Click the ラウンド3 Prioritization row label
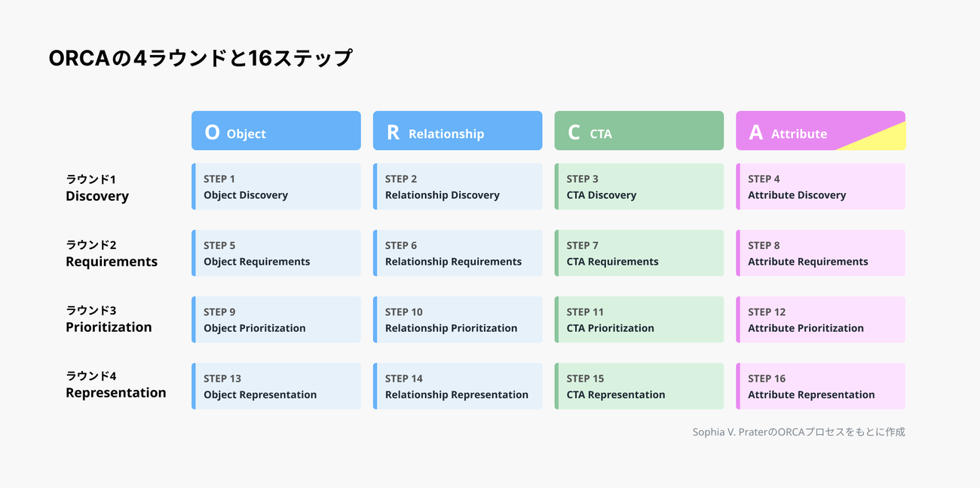Screen dimensions: 980x488 coord(109,319)
